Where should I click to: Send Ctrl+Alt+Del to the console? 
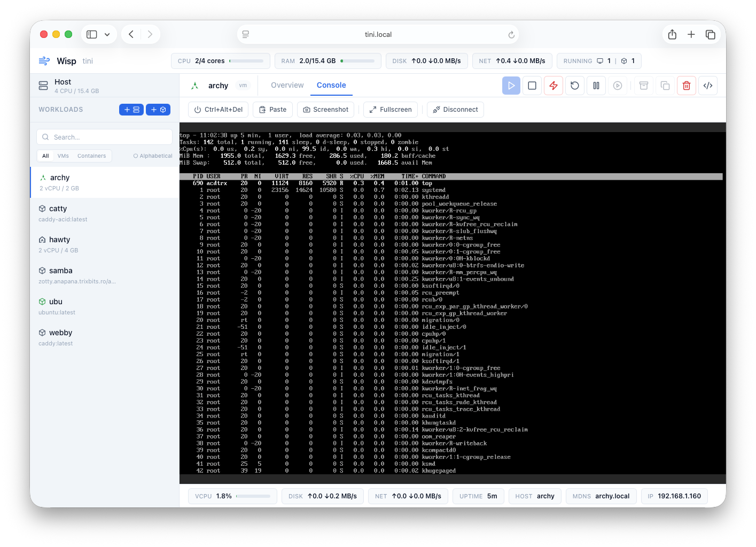tap(218, 110)
